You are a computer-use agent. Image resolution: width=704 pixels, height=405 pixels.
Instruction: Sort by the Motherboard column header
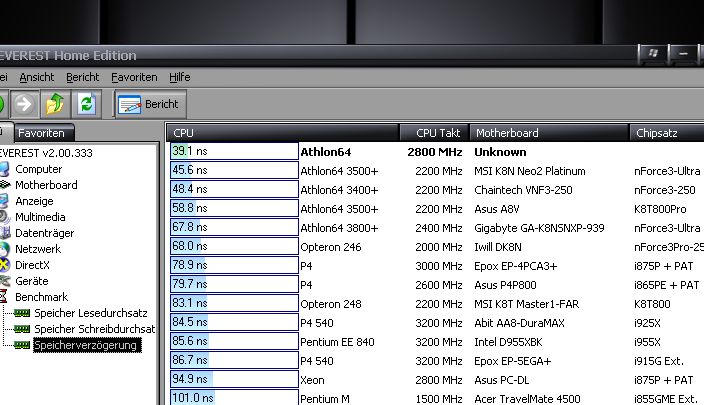[549, 133]
